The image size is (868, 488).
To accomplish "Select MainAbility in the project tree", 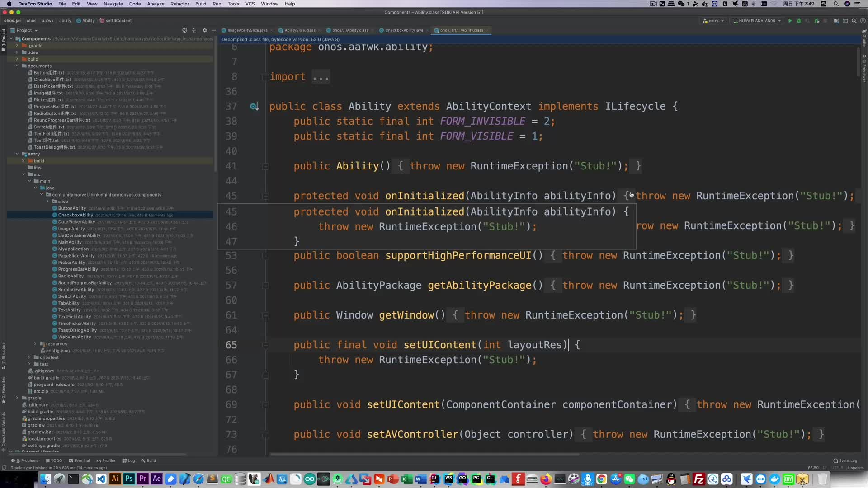I will click(70, 242).
